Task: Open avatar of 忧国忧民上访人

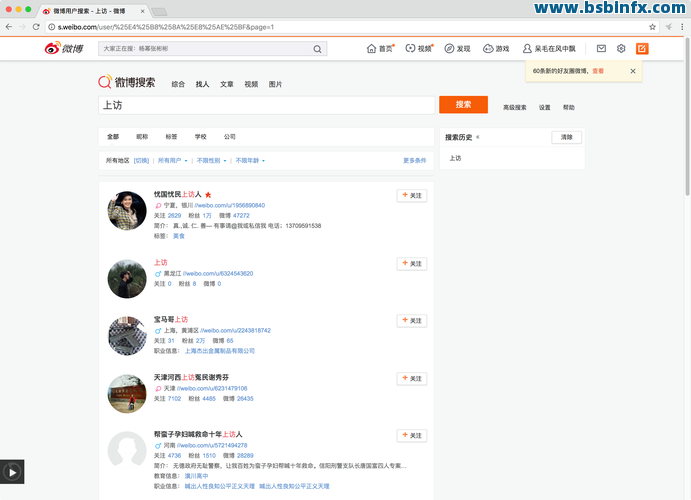Action: (127, 211)
